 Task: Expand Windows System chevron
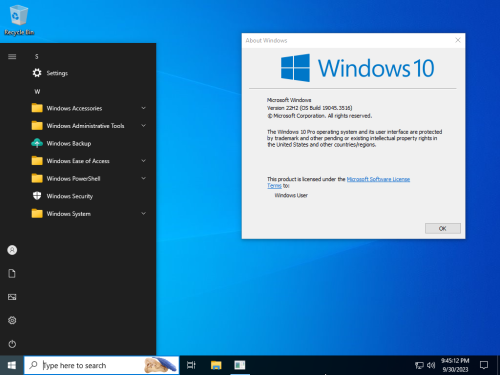pos(143,213)
